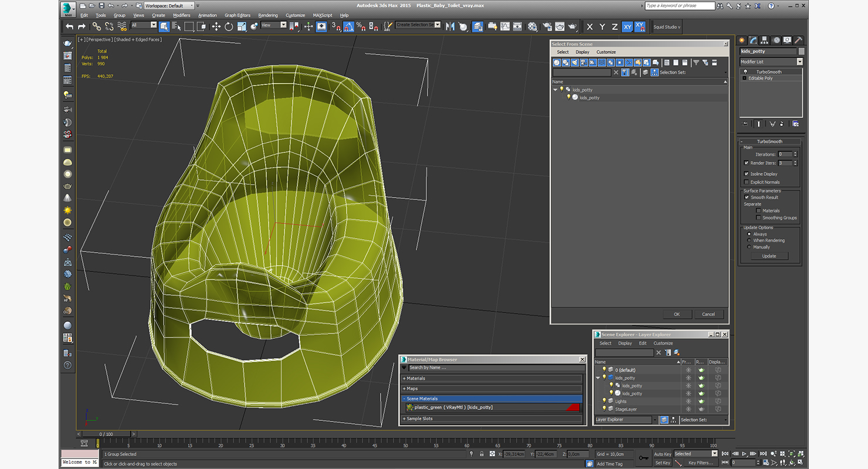The image size is (868, 469).
Task: Click the Undo arrow in main toolbar
Action: pyautogui.click(x=70, y=26)
